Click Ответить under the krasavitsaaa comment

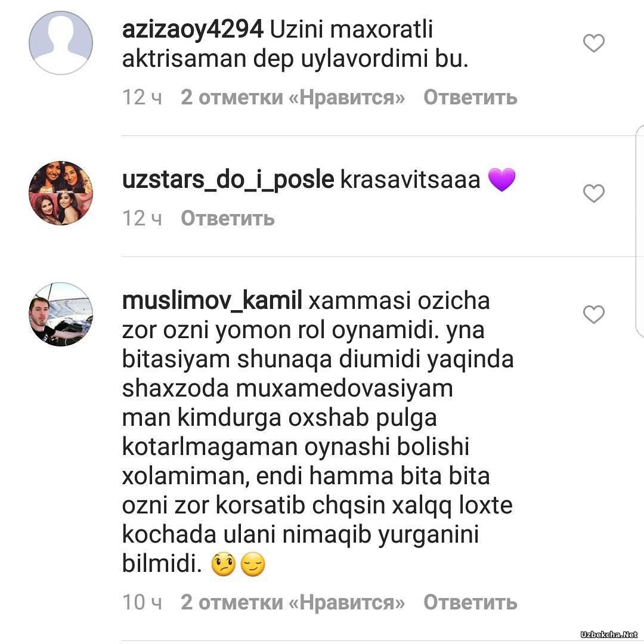click(228, 218)
